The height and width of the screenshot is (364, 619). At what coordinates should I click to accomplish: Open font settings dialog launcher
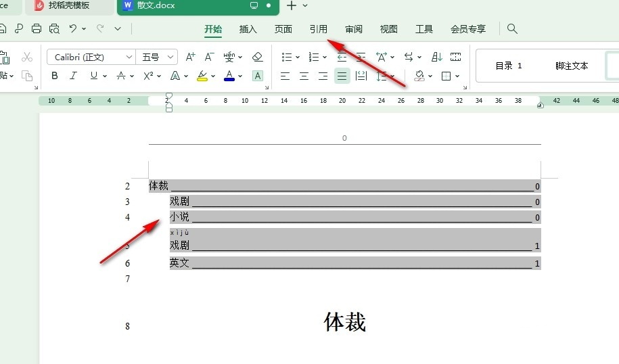267,87
